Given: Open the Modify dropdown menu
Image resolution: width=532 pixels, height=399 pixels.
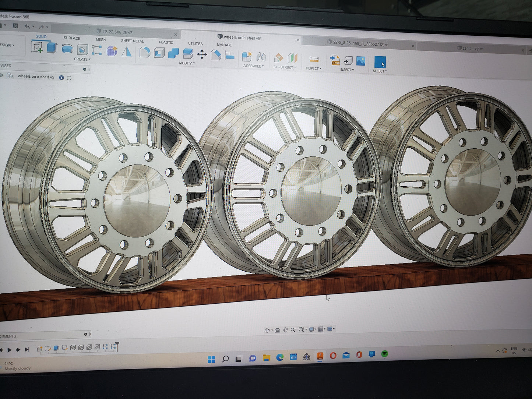Looking at the screenshot, I should tap(187, 63).
